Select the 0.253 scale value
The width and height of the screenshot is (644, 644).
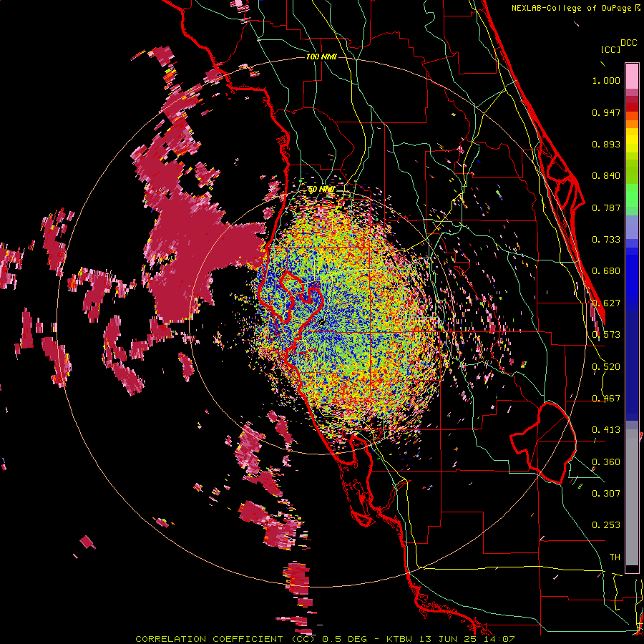click(606, 525)
